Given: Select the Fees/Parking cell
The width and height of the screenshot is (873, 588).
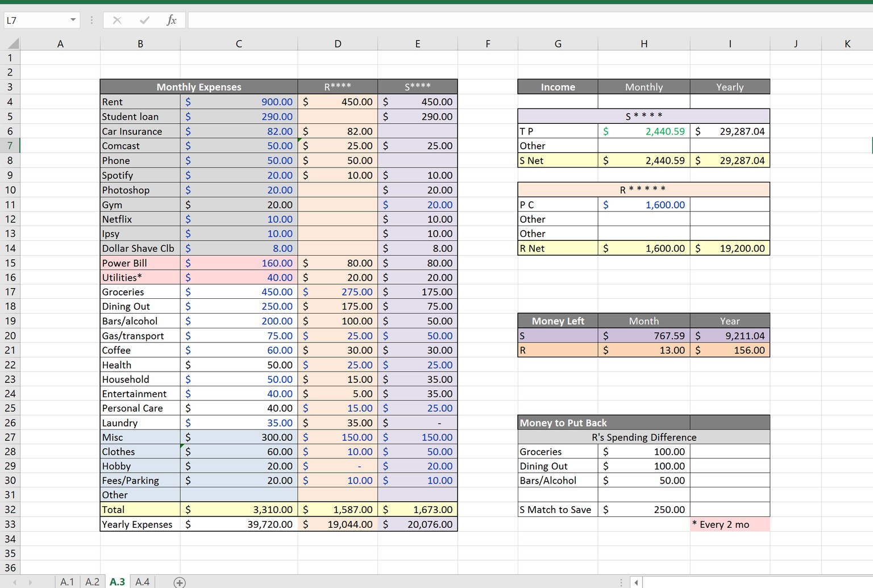Looking at the screenshot, I should pyautogui.click(x=140, y=480).
